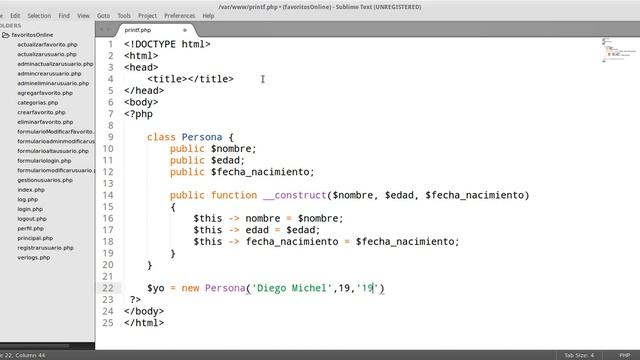Open actualizarusuario.php in sidebar
The width and height of the screenshot is (640, 360).
(47, 54)
